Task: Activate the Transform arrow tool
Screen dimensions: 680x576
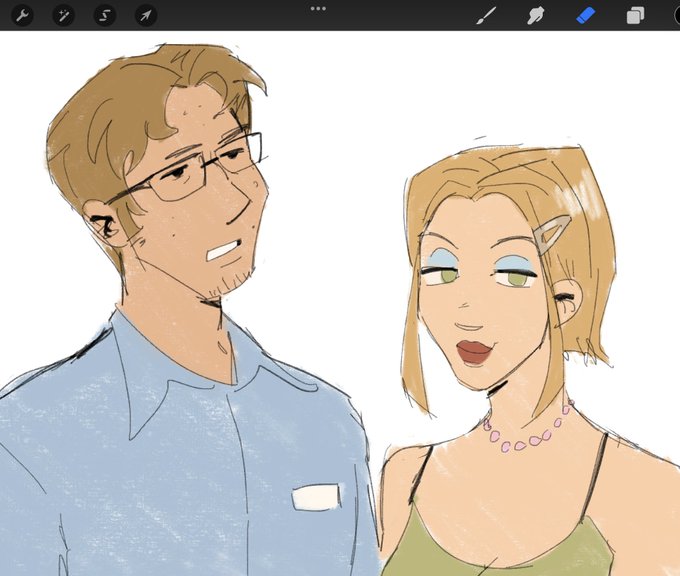Action: coord(146,16)
